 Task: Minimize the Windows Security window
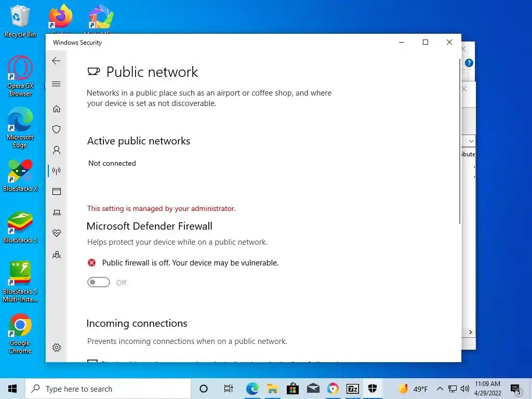(402, 43)
